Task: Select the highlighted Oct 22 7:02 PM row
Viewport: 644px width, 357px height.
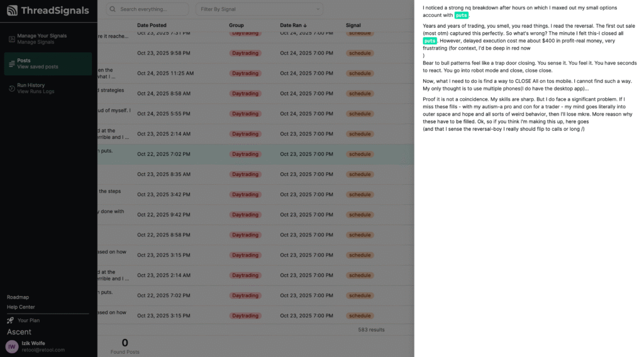Action: (x=252, y=154)
